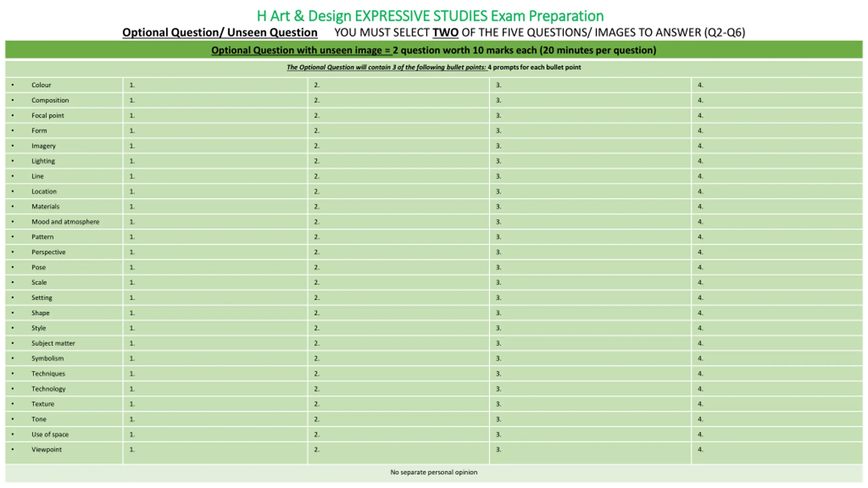Image resolution: width=868 pixels, height=488 pixels.
Task: Click prompt cell 1 in the Colour row
Action: coord(215,85)
